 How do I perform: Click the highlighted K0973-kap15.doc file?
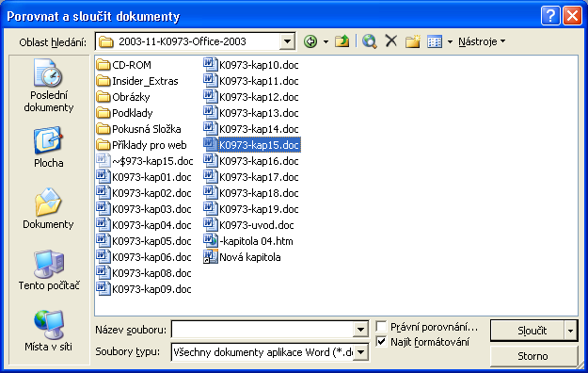point(251,145)
